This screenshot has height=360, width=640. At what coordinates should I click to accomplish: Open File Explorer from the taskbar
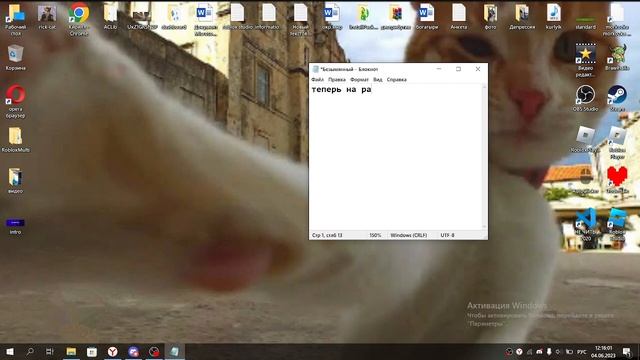(71, 351)
